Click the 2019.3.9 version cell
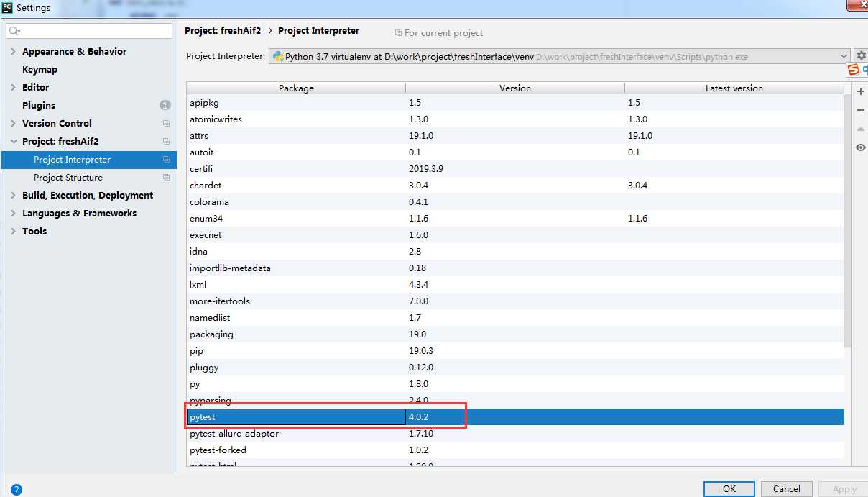The width and height of the screenshot is (868, 497). click(515, 169)
